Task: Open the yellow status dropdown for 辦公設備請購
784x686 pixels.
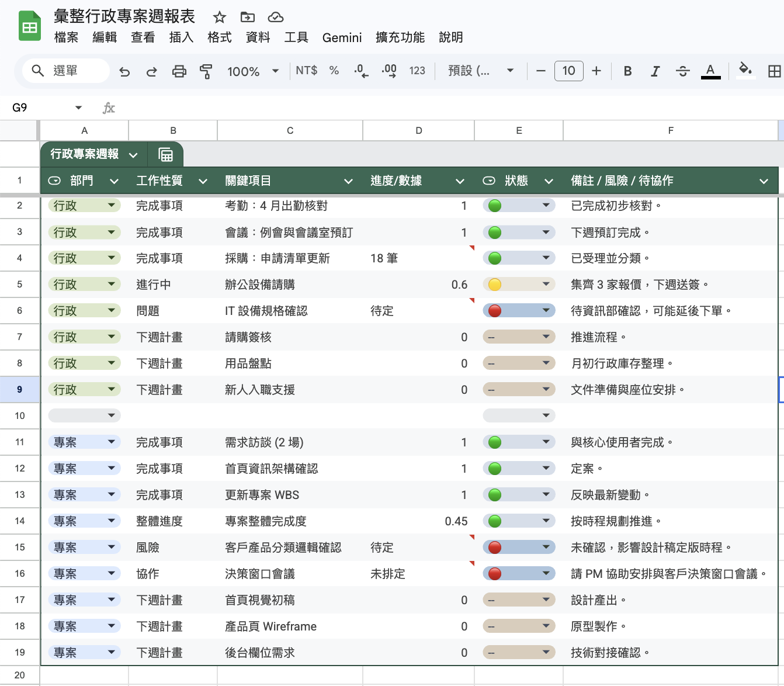Action: coord(546,284)
